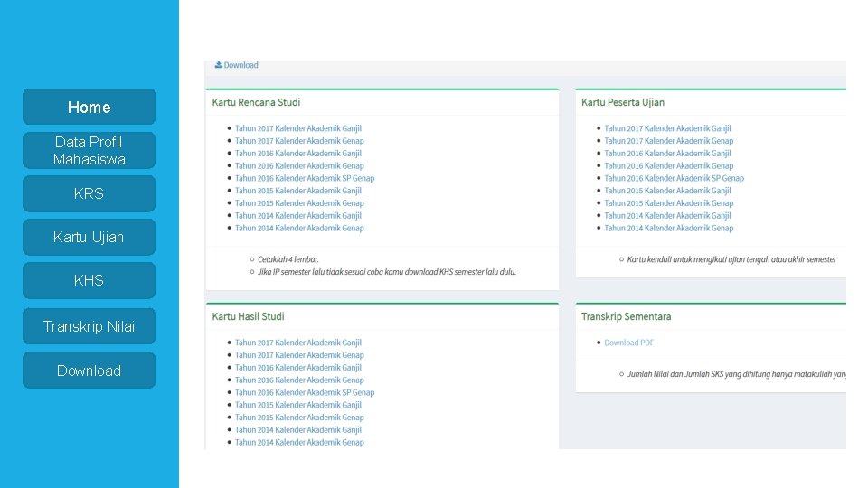Click the note starting 'Jika IP semester lalu'
The image size is (868, 488).
click(x=386, y=272)
